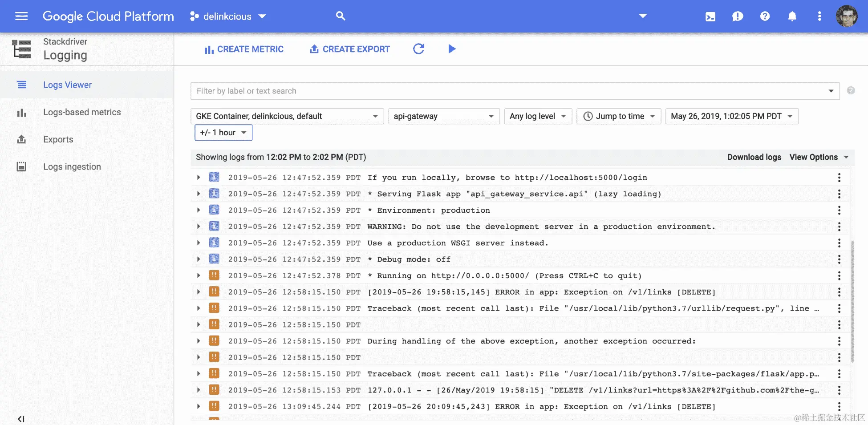The height and width of the screenshot is (425, 868).
Task: Click severity icon on 12:58:15,145 ERROR row
Action: (x=214, y=292)
